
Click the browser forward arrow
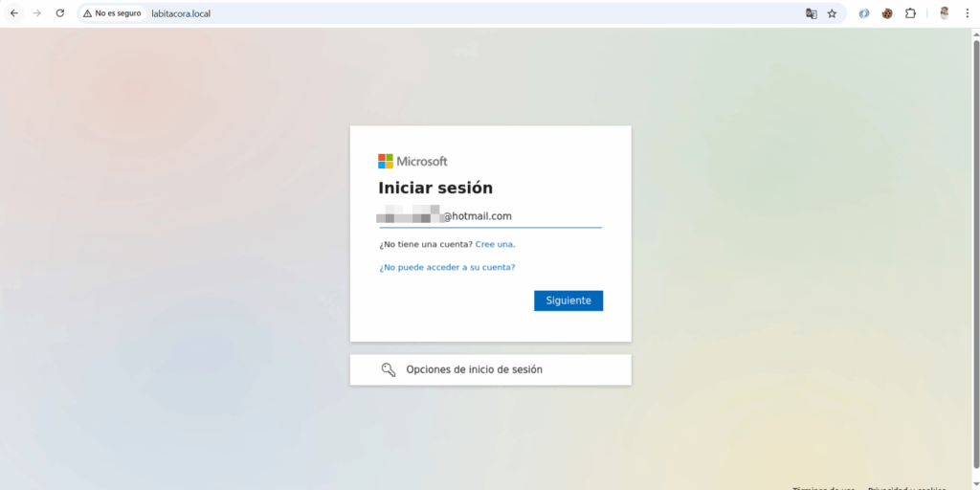(x=36, y=13)
